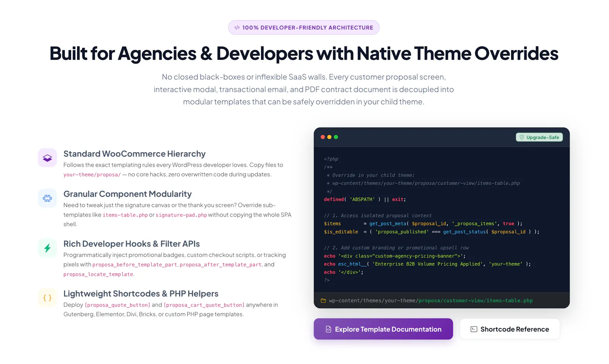This screenshot has width=609, height=364.
Task: Click the 'Built for Agencies & Developers' headline
Action: (x=304, y=53)
